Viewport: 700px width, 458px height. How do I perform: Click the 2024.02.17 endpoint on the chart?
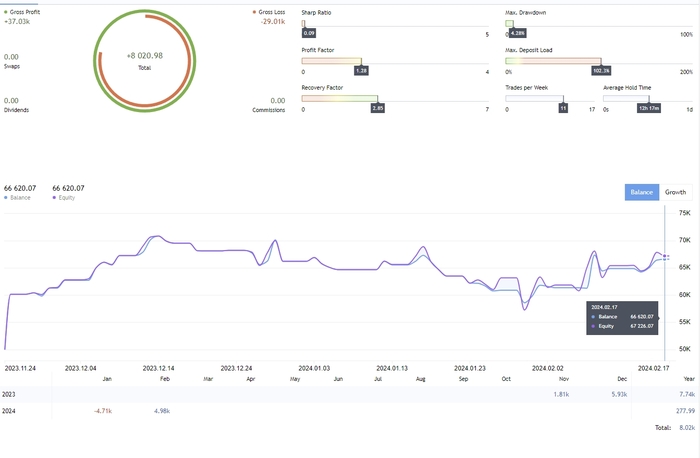coord(665,257)
